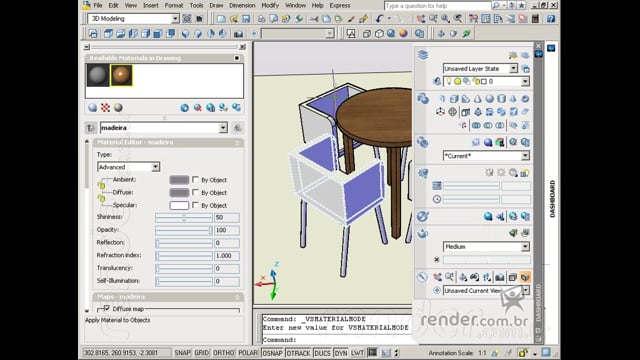Open the Unsaved Layer State dropdown

(513, 69)
